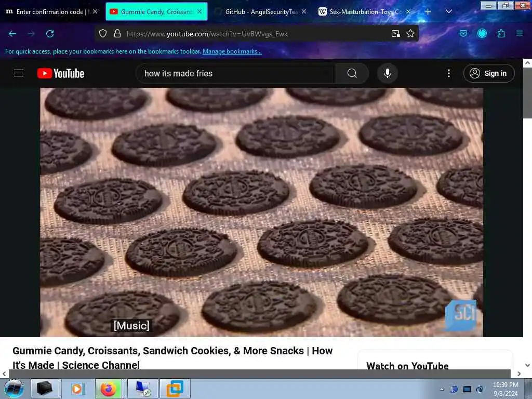Click the YouTube logo
Viewport: 532px width, 399px height.
point(61,73)
